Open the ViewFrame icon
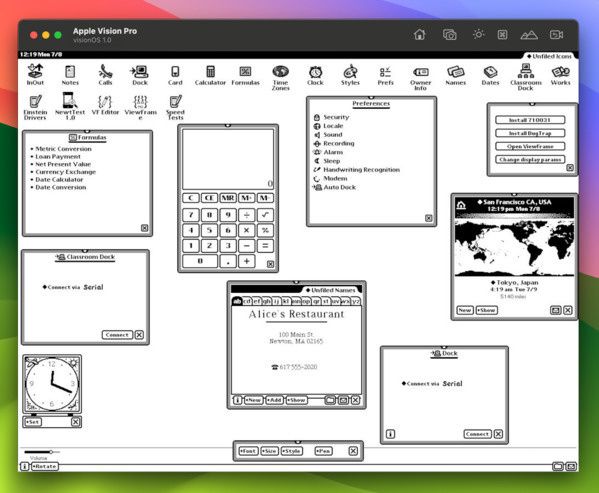The height and width of the screenshot is (493, 599). click(x=141, y=107)
